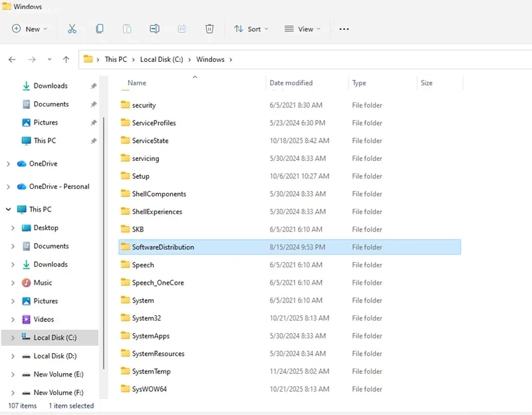Expand the OneDrive - Personal node
Image resolution: width=532 pixels, height=415 pixels.
coord(8,187)
